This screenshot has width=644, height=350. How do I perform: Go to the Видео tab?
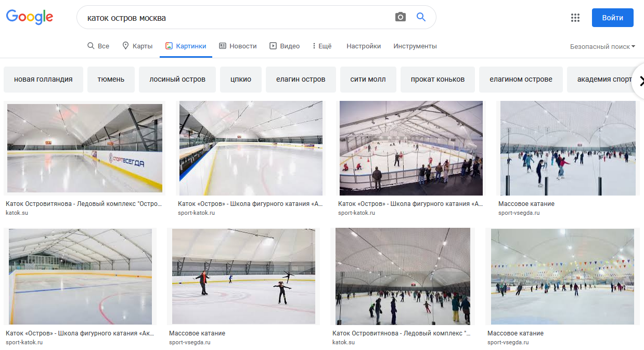pos(285,46)
